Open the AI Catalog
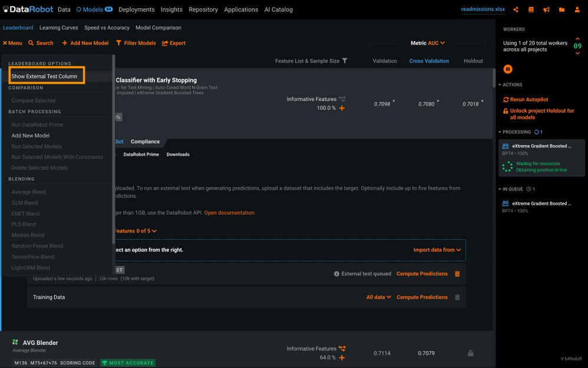The height and width of the screenshot is (368, 588). [279, 10]
